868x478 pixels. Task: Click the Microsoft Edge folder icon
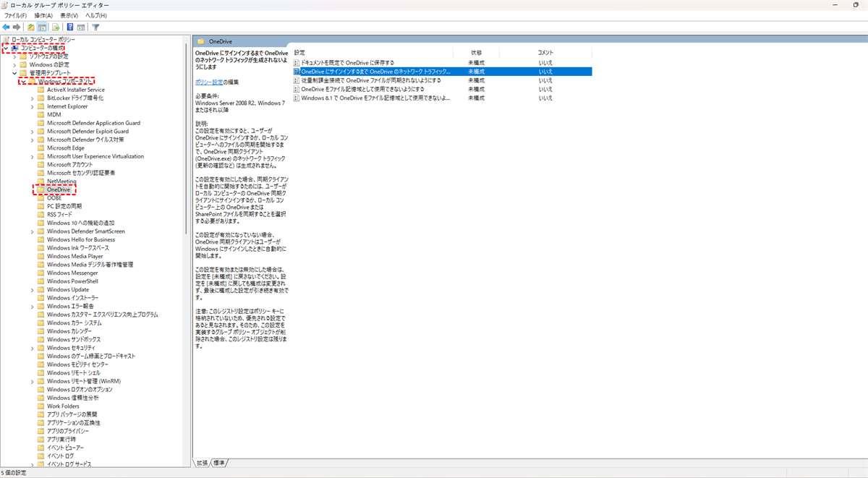(41, 148)
